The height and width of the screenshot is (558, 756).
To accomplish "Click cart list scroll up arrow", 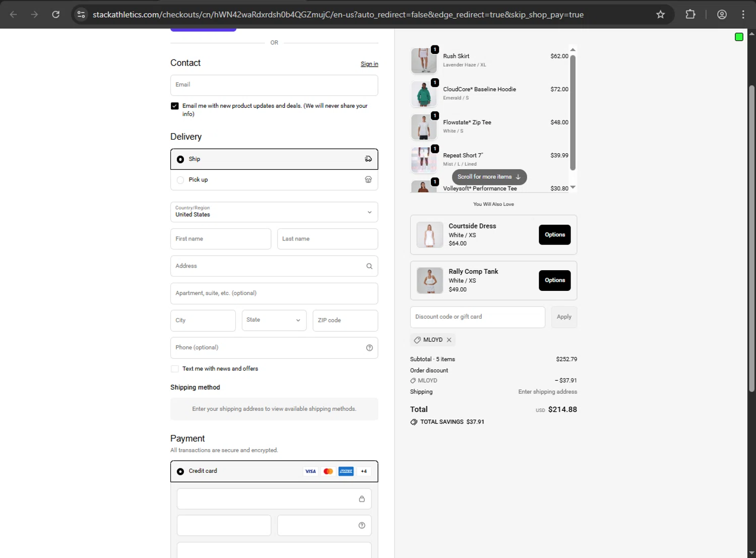I will pyautogui.click(x=573, y=49).
